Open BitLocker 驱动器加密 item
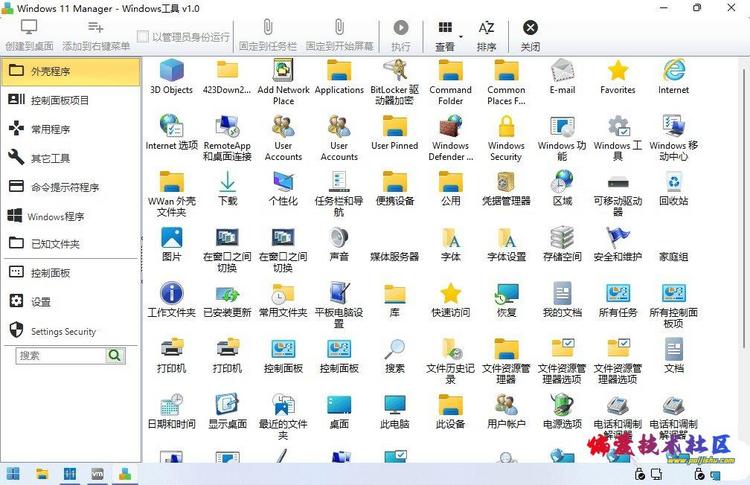This screenshot has width=750, height=485. pyautogui.click(x=395, y=82)
